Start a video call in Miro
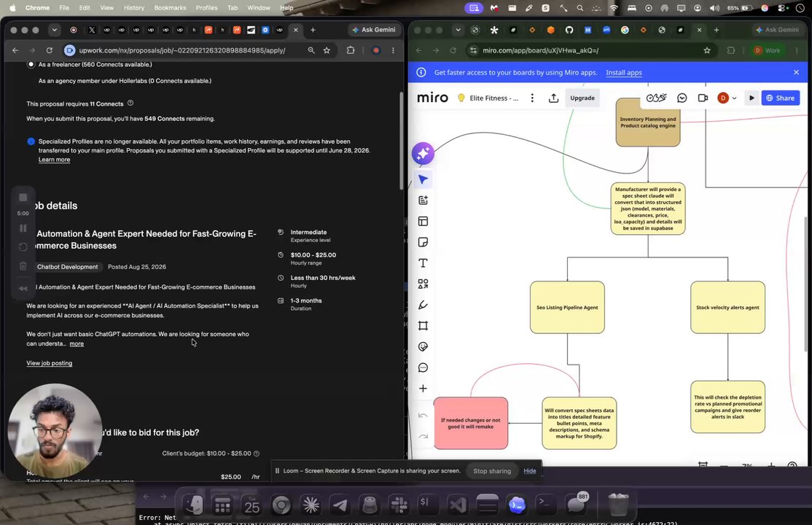The height and width of the screenshot is (525, 812). coord(703,98)
